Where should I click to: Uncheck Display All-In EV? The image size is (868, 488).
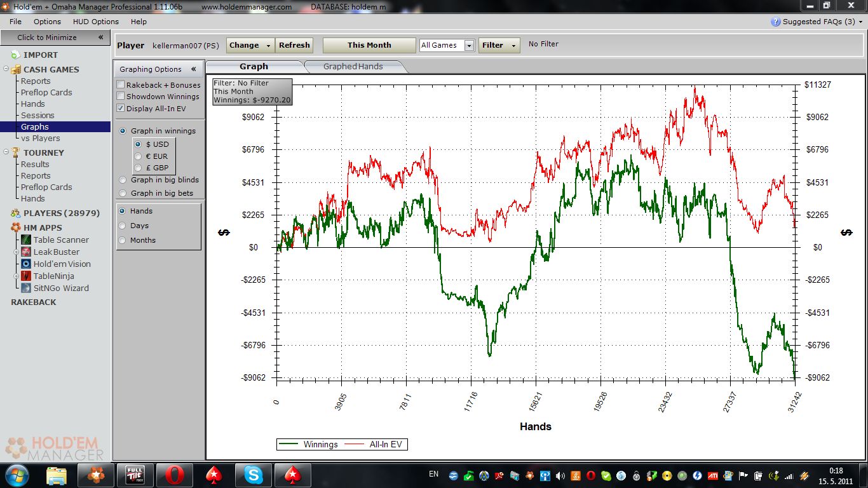tap(121, 109)
